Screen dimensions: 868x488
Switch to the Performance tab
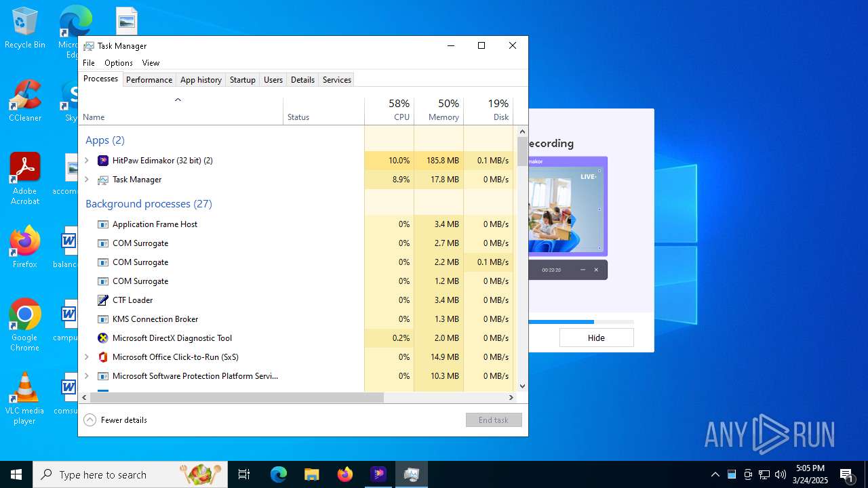click(x=149, y=80)
